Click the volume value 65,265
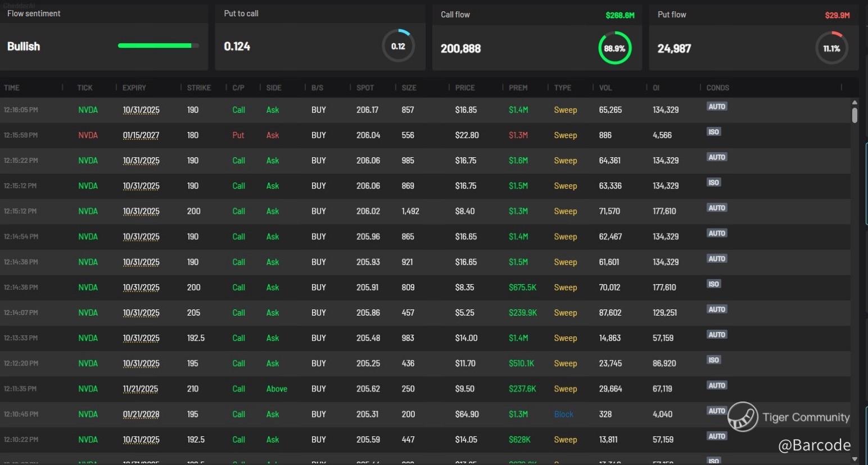Image resolution: width=868 pixels, height=465 pixels. [x=611, y=110]
